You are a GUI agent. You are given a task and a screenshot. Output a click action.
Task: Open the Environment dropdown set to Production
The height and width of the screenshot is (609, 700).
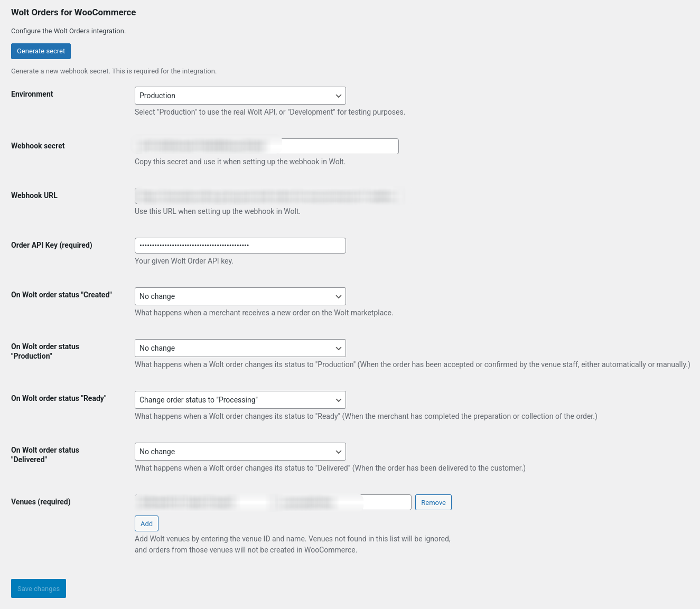click(x=240, y=96)
